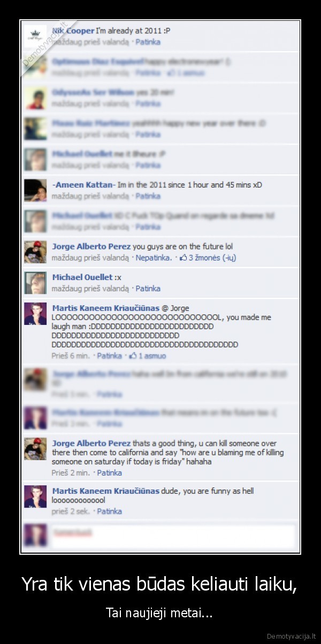
Task: Open Nik Cooper's profile name link
Action: point(73,31)
